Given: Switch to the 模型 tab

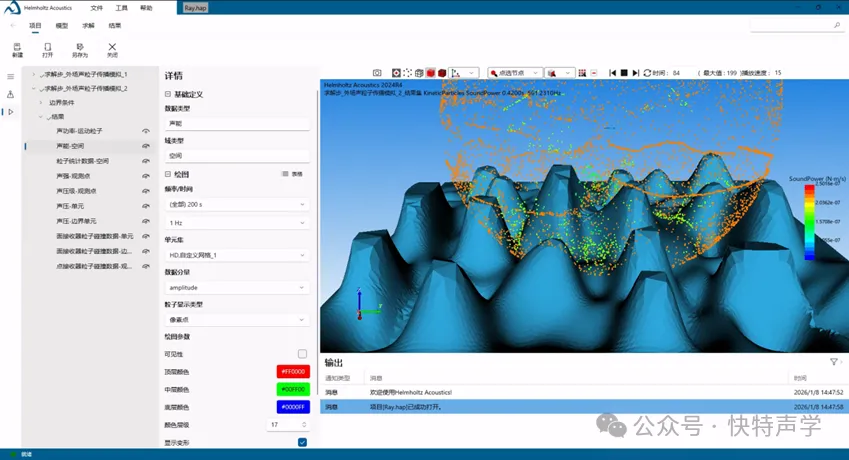Looking at the screenshot, I should [x=62, y=25].
